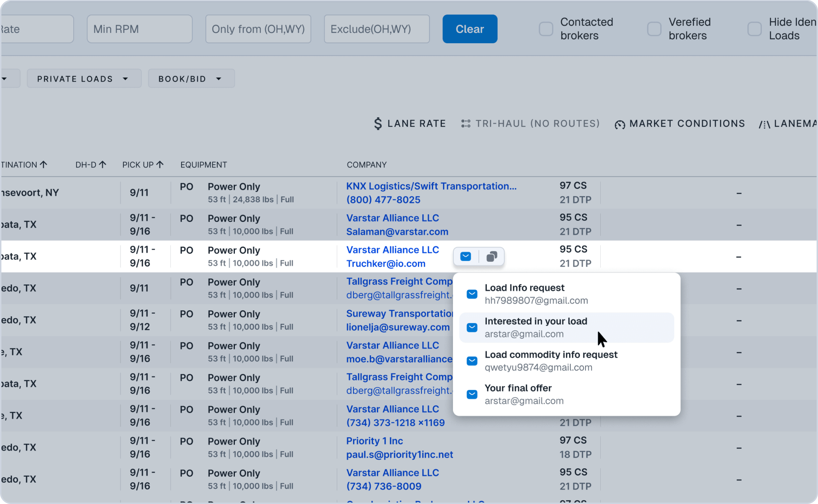The height and width of the screenshot is (504, 818).
Task: Click the copy icon on the highlighted Varstar row
Action: coord(492,256)
